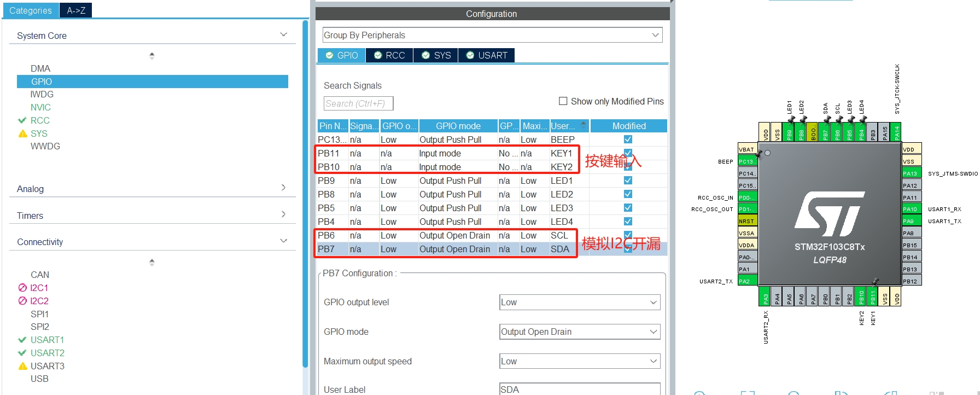Click the sort arrow on User Label column
The width and height of the screenshot is (980, 395).
[583, 125]
